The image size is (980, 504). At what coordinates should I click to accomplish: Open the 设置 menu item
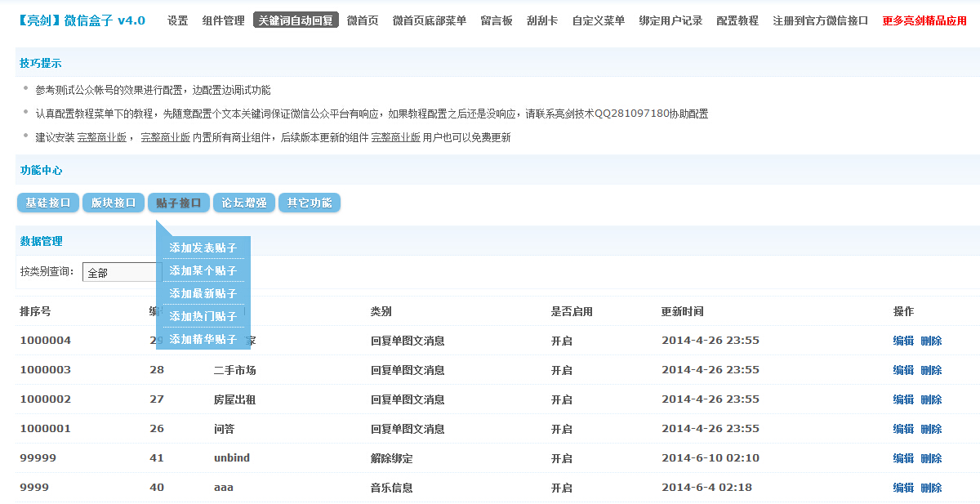177,20
